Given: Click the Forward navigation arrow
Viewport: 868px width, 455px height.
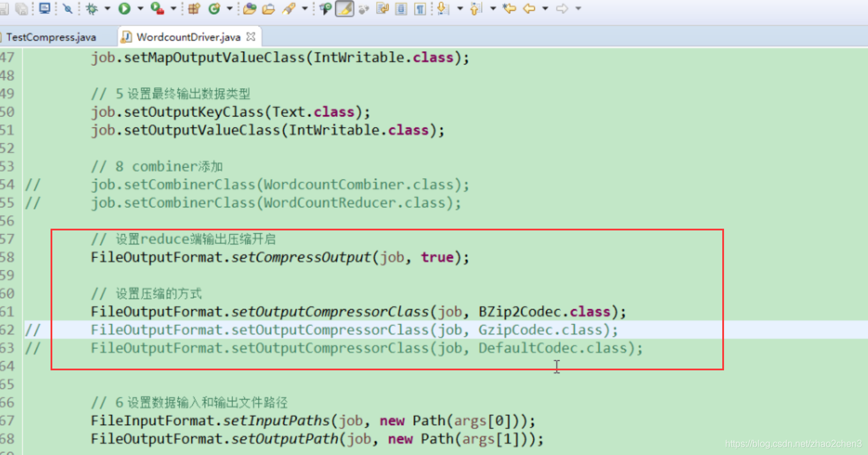Looking at the screenshot, I should pyautogui.click(x=562, y=9).
